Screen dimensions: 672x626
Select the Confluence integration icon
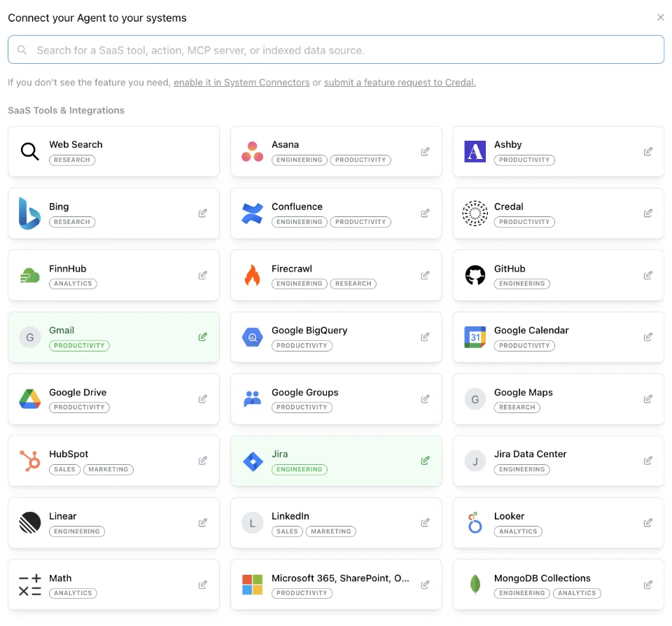(x=251, y=213)
